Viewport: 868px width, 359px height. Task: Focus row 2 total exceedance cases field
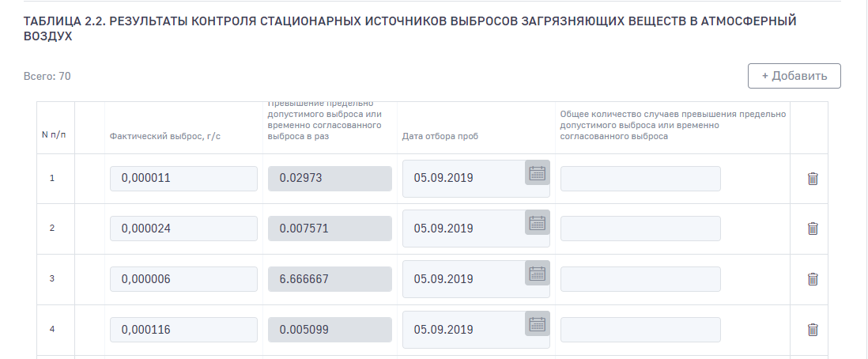[x=640, y=229]
